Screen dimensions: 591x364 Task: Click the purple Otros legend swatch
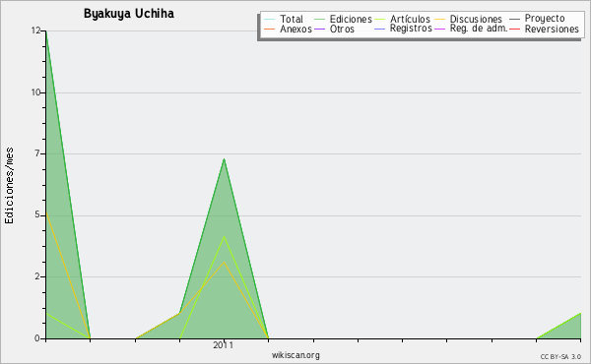(x=319, y=29)
